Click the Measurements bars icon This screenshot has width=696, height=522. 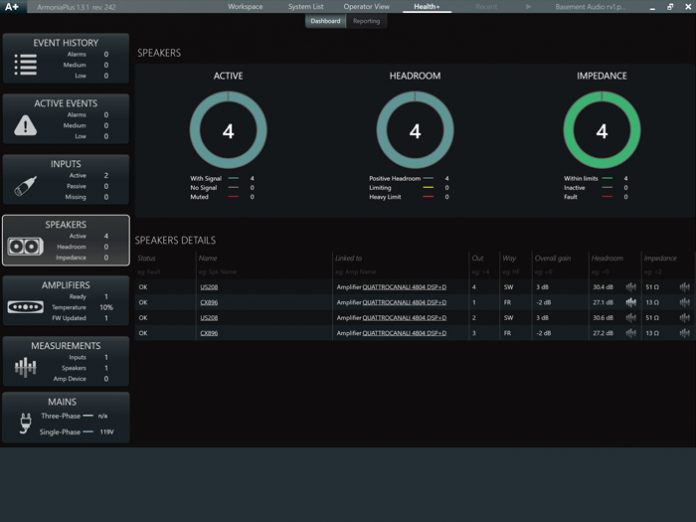tap(25, 368)
